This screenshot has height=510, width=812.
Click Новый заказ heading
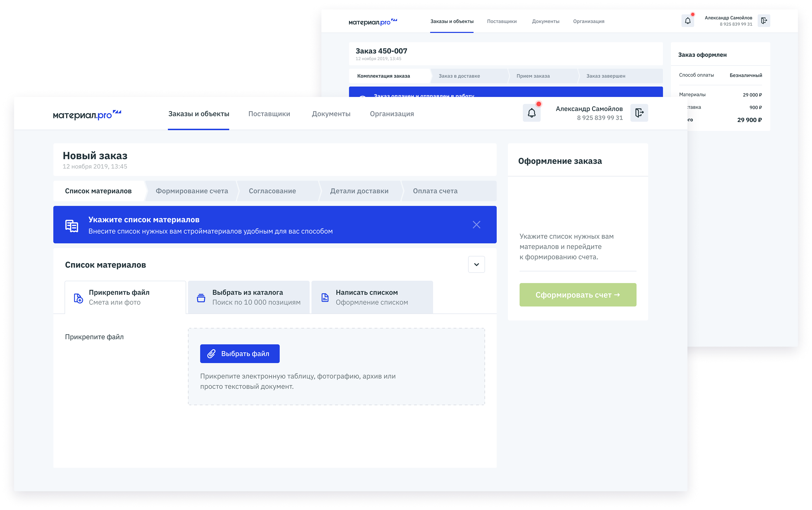[95, 155]
